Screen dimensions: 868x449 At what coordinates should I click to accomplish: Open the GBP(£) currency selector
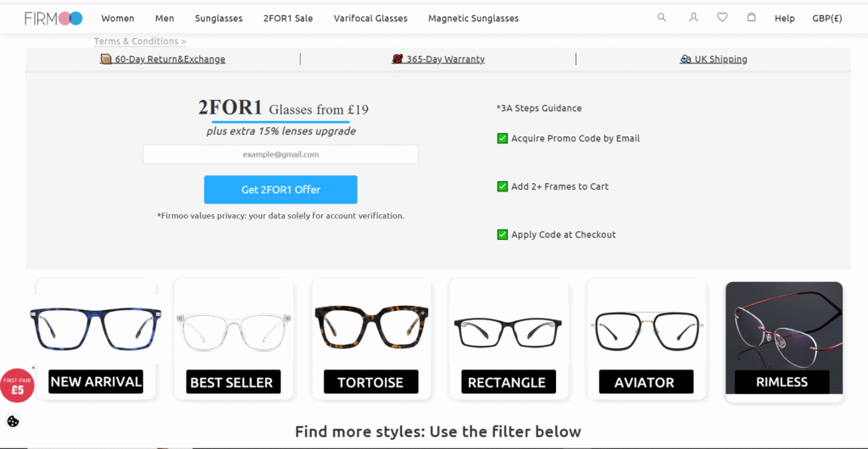[827, 19]
